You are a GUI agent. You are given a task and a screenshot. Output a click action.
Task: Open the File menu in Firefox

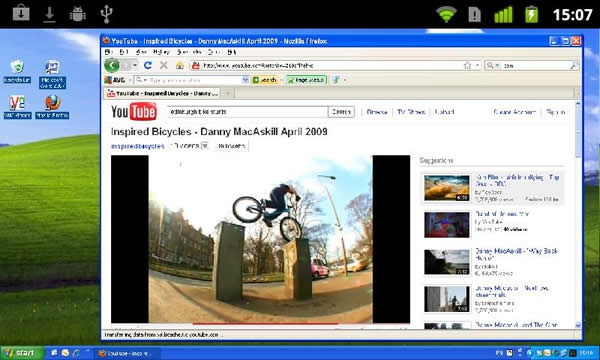click(108, 52)
